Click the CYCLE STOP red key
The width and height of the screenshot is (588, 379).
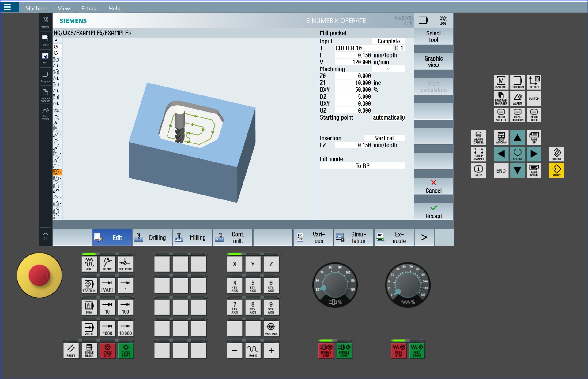point(107,350)
